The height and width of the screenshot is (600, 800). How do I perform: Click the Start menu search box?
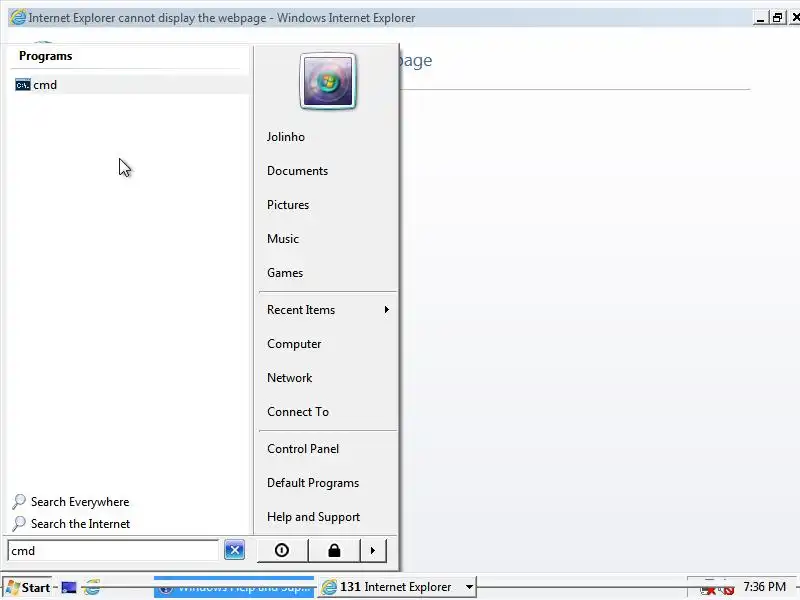(x=113, y=551)
